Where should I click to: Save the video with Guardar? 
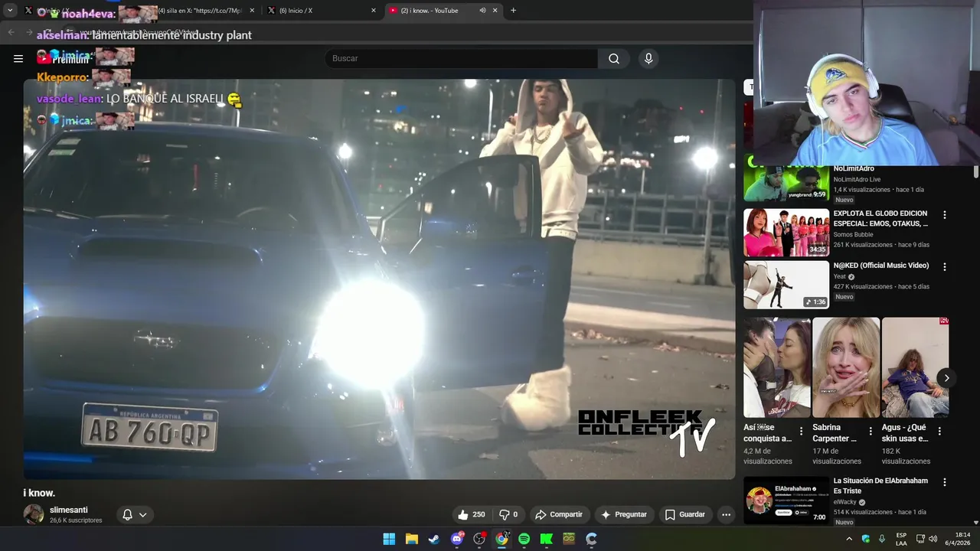click(x=684, y=514)
